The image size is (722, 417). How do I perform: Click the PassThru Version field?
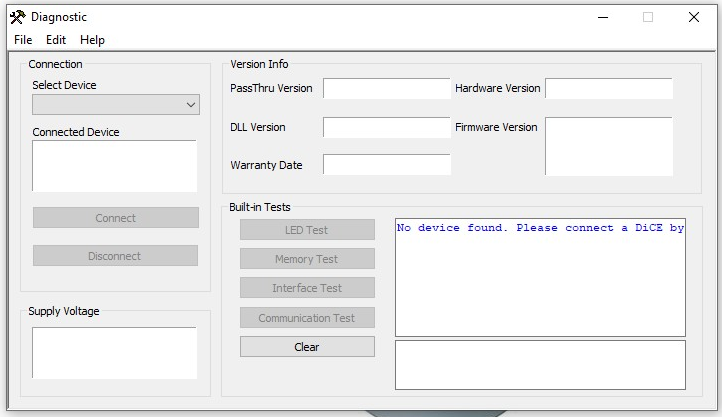pos(387,89)
